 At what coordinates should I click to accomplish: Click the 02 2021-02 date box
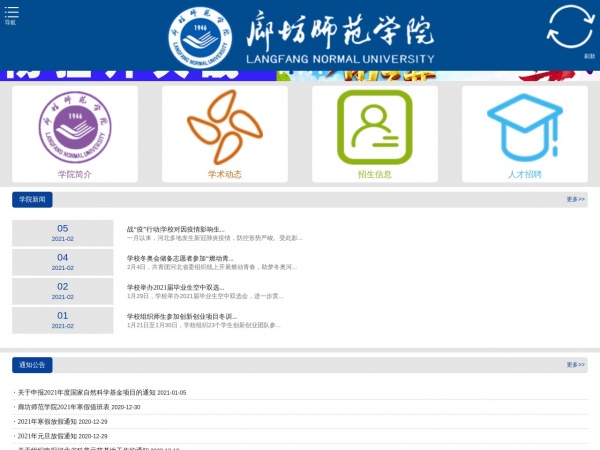[x=63, y=291]
